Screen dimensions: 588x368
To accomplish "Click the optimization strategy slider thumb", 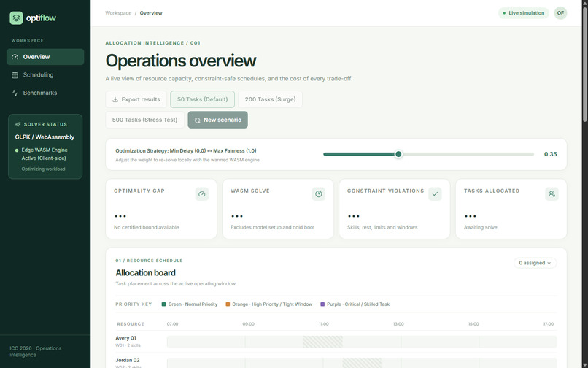I will point(398,154).
